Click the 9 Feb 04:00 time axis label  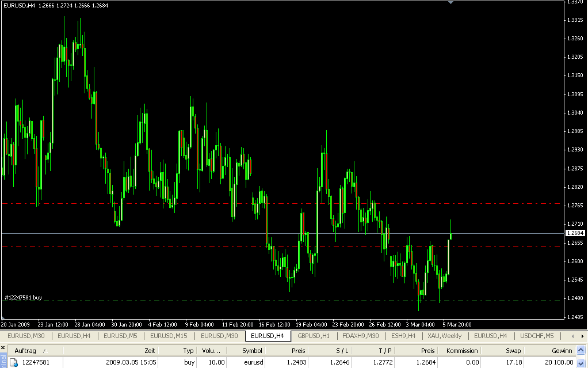pos(200,324)
